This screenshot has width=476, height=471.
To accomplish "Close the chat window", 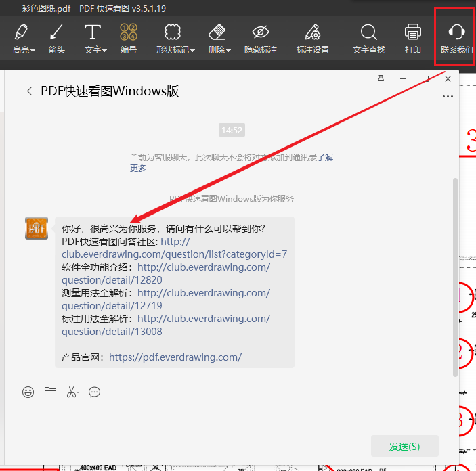I will (x=448, y=79).
